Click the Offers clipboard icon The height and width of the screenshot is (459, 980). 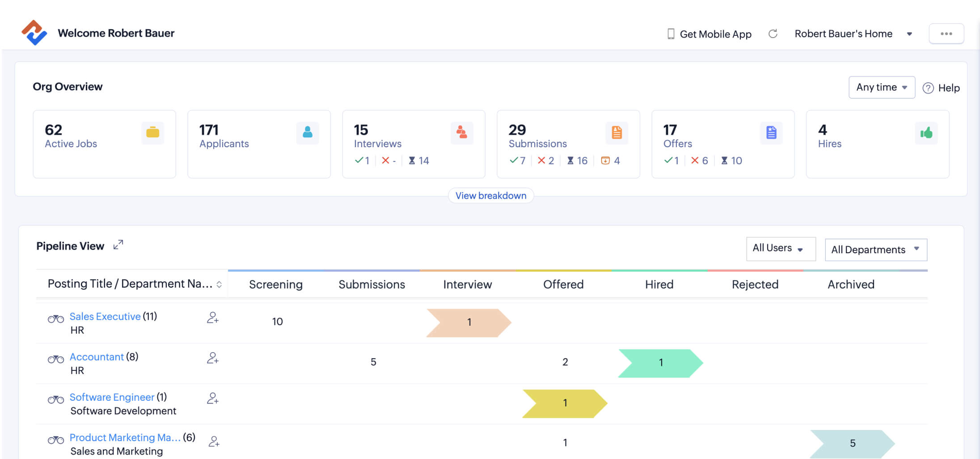(x=771, y=133)
